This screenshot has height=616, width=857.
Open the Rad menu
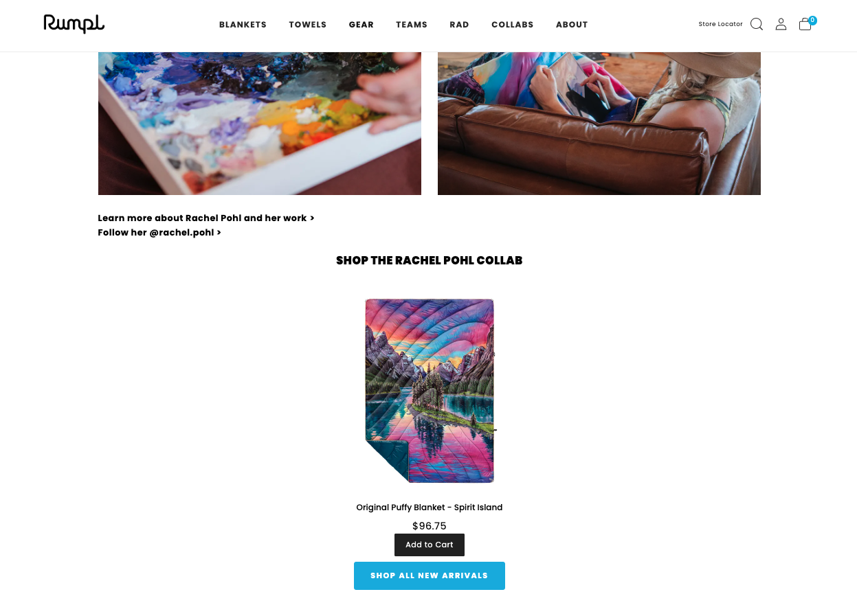point(459,25)
